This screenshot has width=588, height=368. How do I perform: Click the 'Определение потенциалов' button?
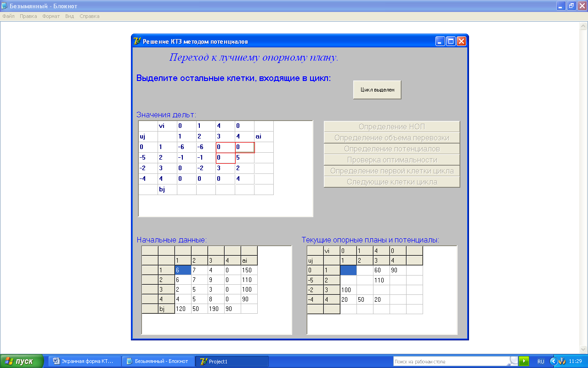pos(392,149)
